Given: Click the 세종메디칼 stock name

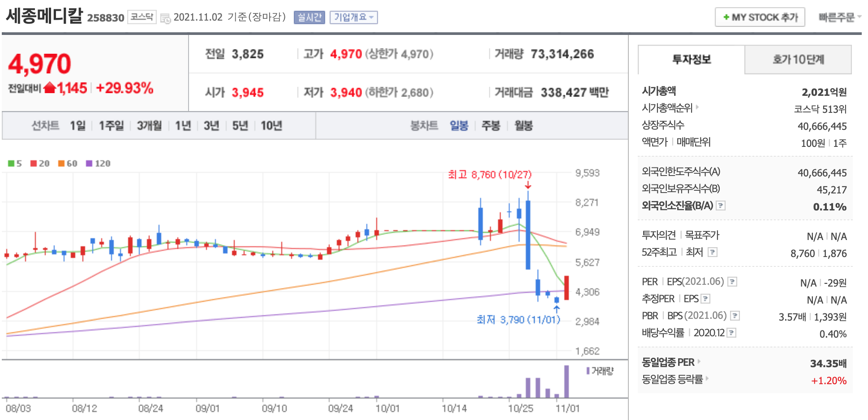Looking at the screenshot, I should click(44, 16).
